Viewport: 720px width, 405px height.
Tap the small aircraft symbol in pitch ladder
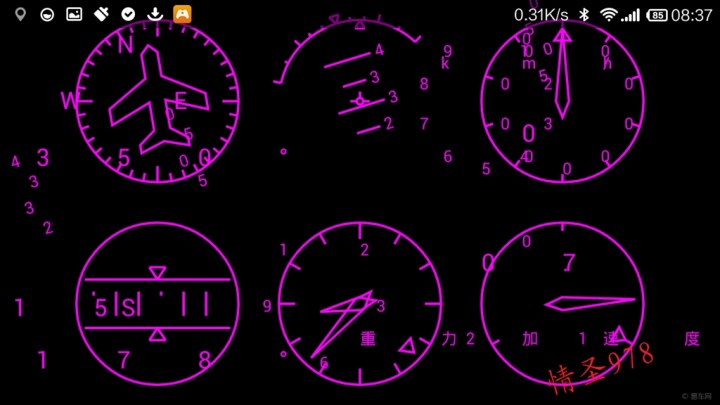[360, 100]
